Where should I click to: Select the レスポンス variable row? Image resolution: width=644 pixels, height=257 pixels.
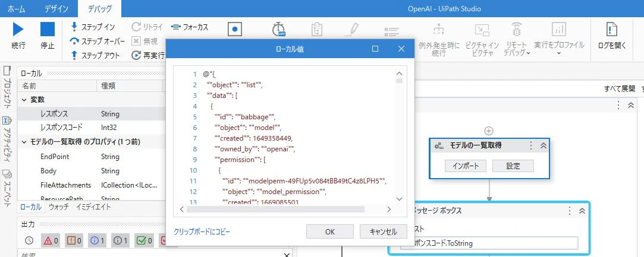point(92,114)
